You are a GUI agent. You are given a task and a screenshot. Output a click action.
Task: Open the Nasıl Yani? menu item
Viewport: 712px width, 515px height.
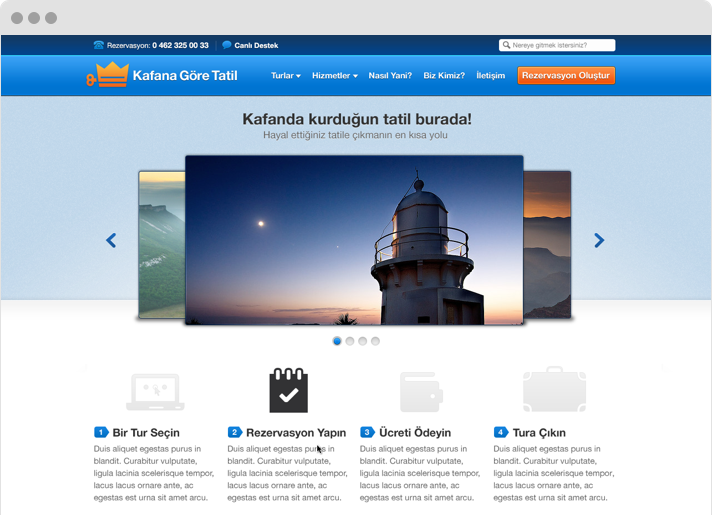390,76
